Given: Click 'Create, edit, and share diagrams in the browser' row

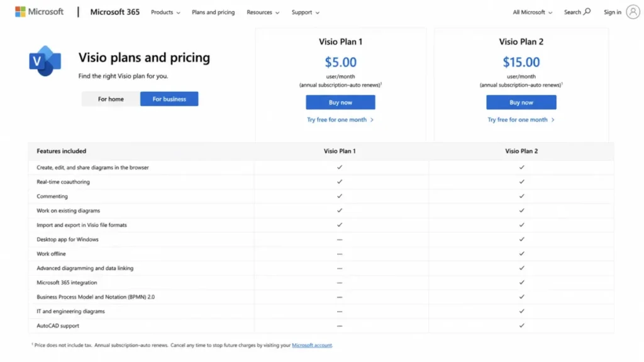Looking at the screenshot, I should pos(321,167).
